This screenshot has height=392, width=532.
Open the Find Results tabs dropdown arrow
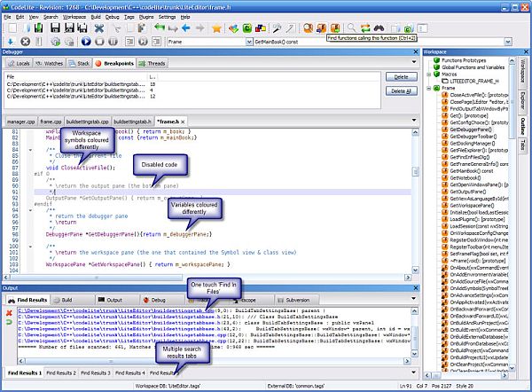coord(414,372)
